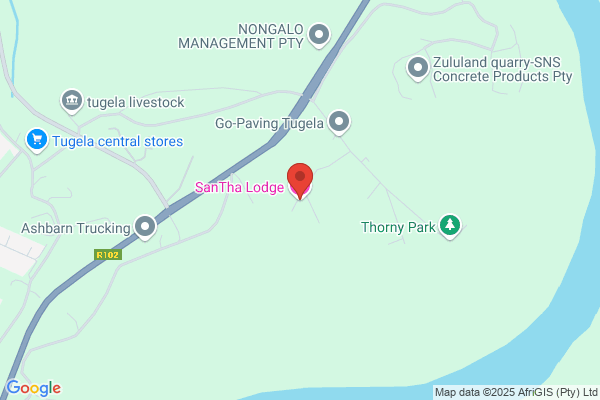Click the tugela livestock building icon

72,101
